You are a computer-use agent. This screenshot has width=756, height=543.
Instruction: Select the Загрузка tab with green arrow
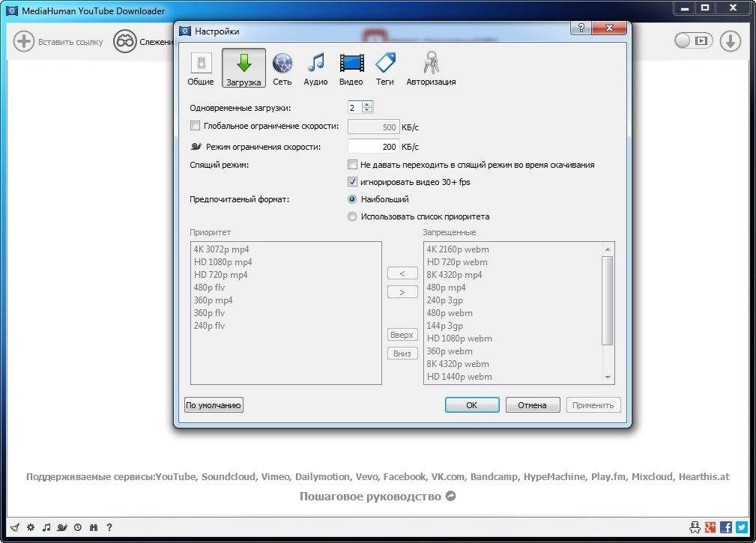coord(244,68)
